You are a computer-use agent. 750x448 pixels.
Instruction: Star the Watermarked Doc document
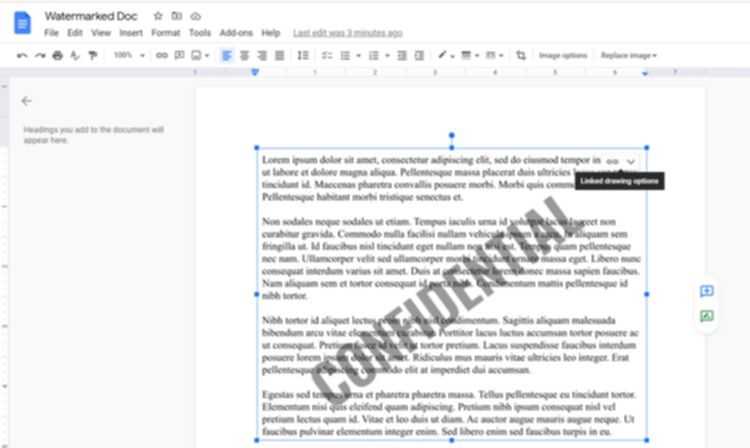tap(158, 16)
